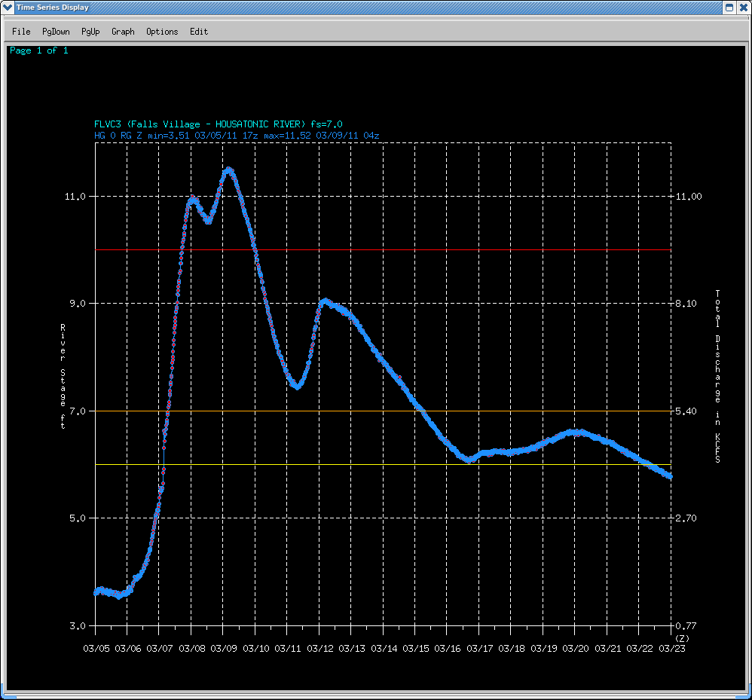Click the 03/09 date label
Screen dimensions: 752x700
click(224, 649)
